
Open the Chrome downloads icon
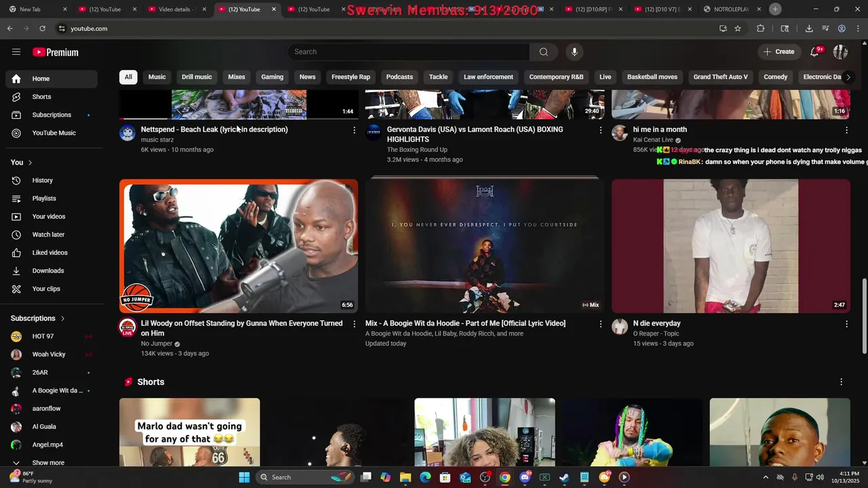[809, 28]
